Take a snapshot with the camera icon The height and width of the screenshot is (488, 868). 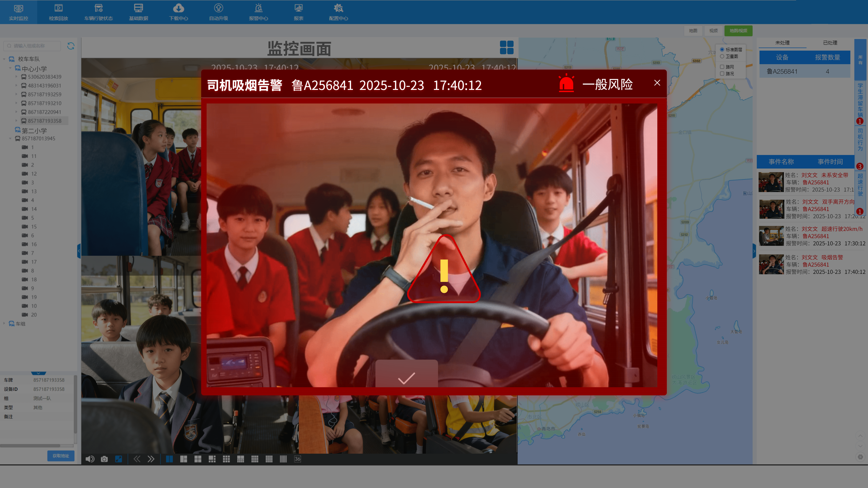tap(104, 459)
